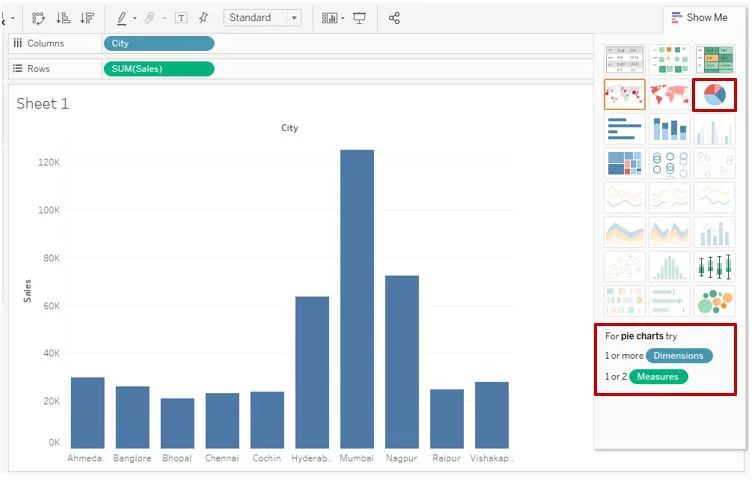Choose the stacked bars chart type
754x482 pixels.
(669, 129)
